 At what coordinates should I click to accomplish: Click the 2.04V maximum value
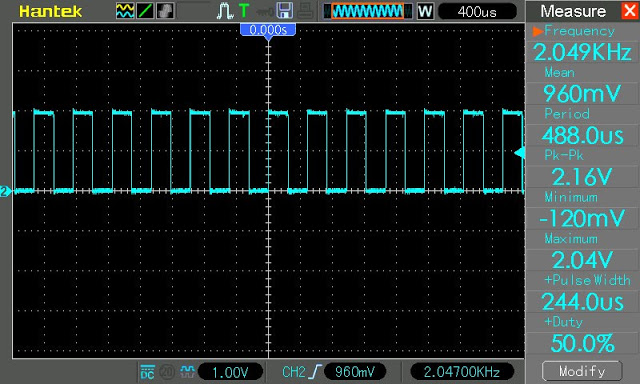pos(582,260)
